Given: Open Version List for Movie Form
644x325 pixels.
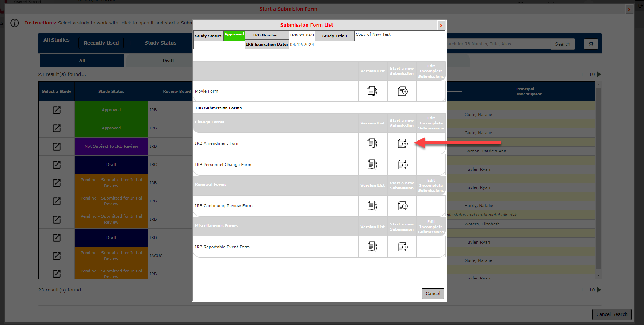Looking at the screenshot, I should pos(372,91).
